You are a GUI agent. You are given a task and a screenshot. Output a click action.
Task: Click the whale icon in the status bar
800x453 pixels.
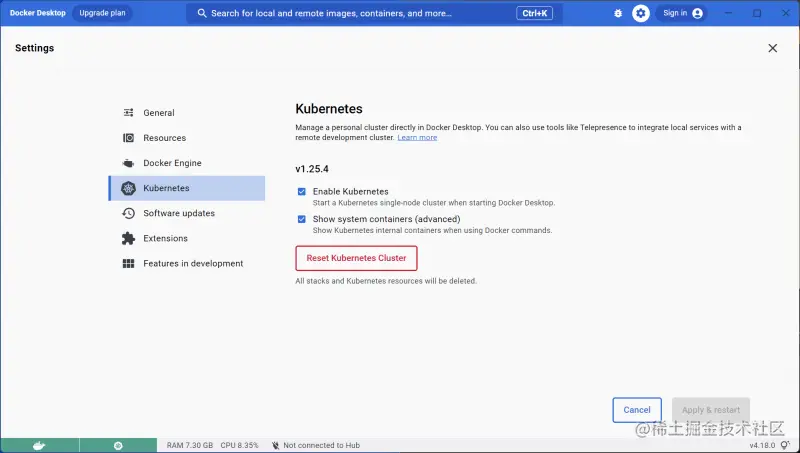tap(39, 445)
